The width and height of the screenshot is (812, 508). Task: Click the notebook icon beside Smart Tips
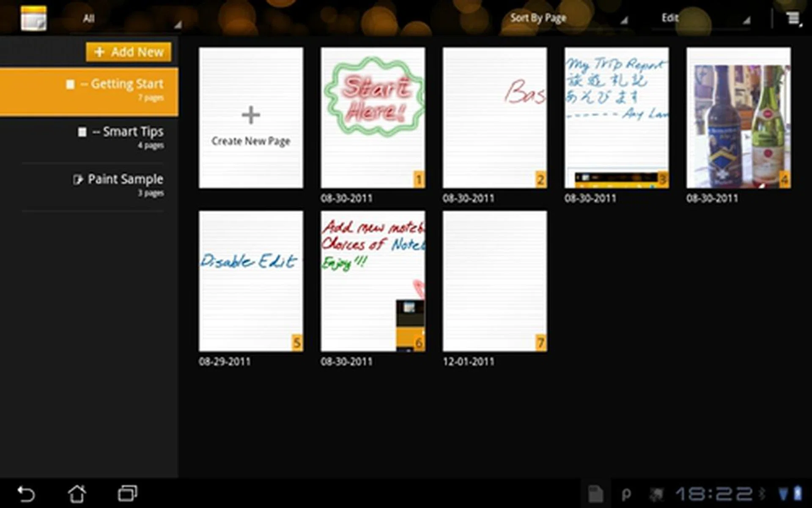(82, 132)
